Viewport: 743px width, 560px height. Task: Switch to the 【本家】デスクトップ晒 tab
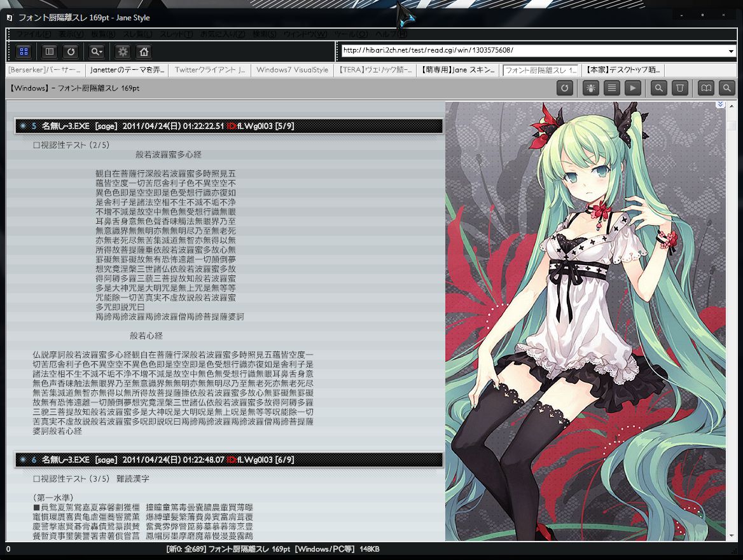click(623, 70)
